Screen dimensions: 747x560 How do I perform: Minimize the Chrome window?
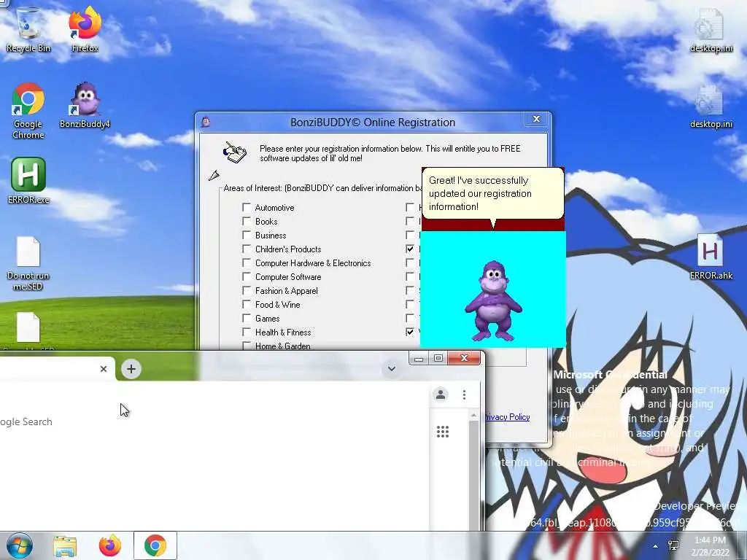[419, 358]
